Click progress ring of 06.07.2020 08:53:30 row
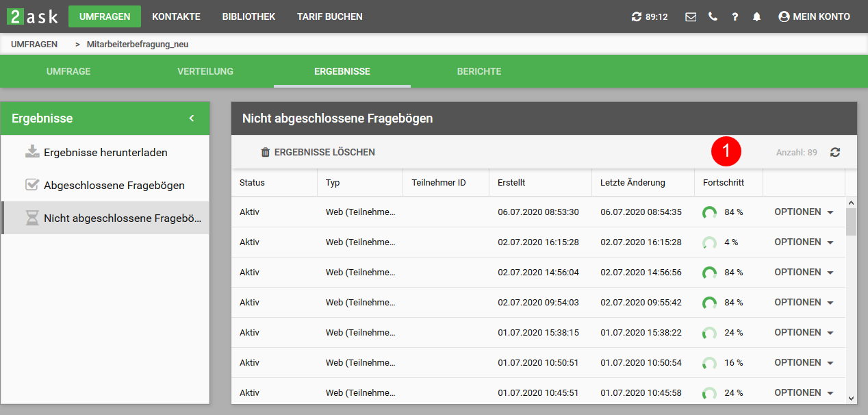868x415 pixels. pyautogui.click(x=710, y=212)
